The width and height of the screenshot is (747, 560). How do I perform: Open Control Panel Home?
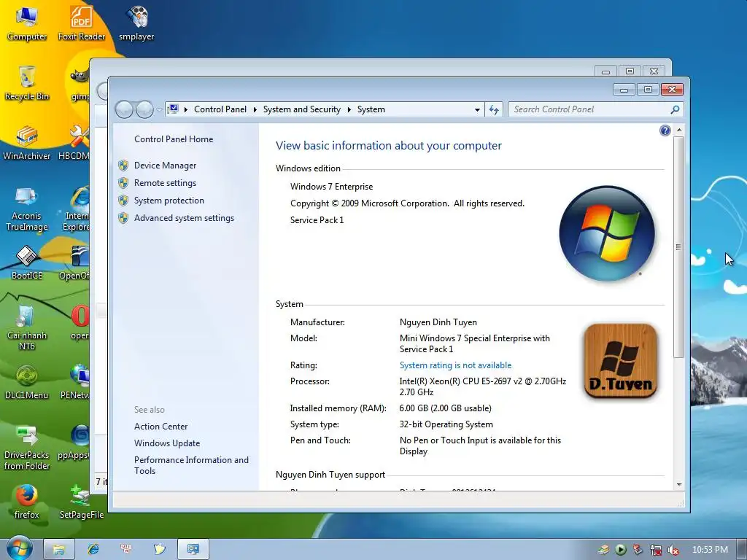(x=174, y=139)
